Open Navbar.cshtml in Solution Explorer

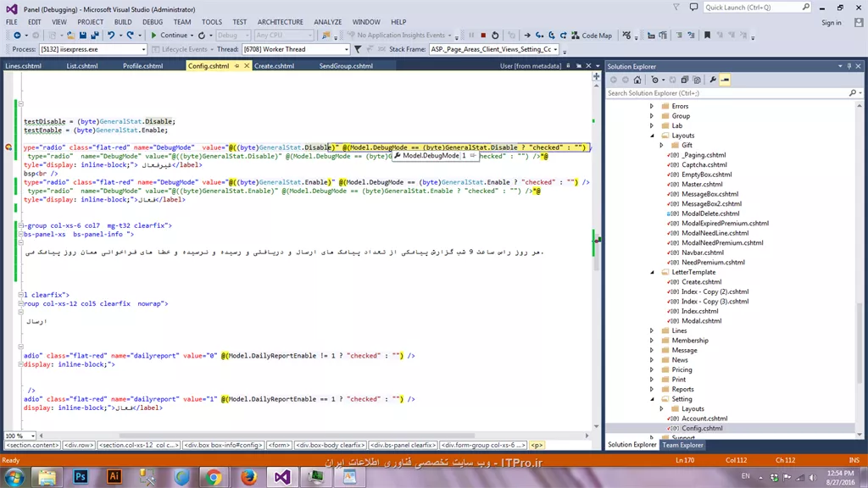(x=703, y=252)
